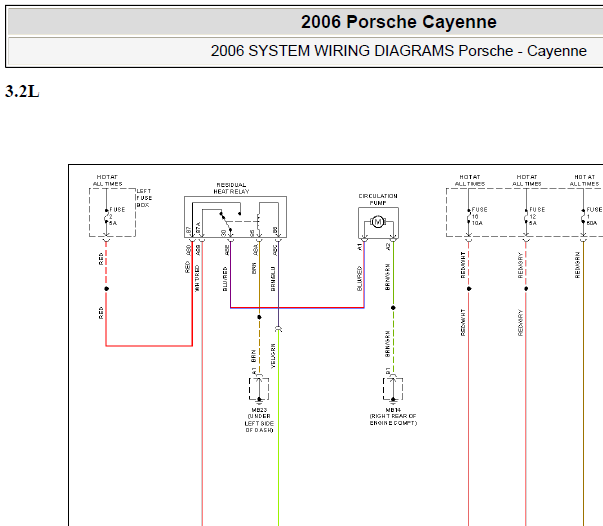The image size is (603, 526).
Task: Click the "3.2L" section heading
Action: click(22, 92)
